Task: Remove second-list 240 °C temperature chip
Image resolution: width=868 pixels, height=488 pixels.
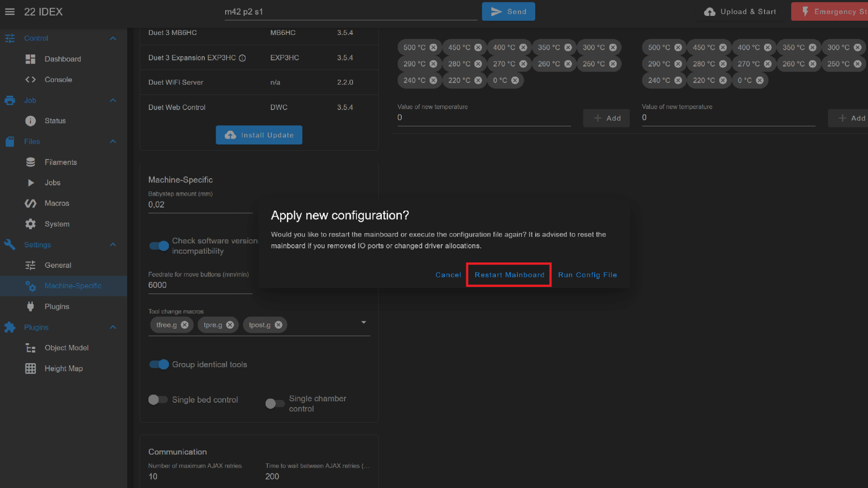Action: pos(678,80)
